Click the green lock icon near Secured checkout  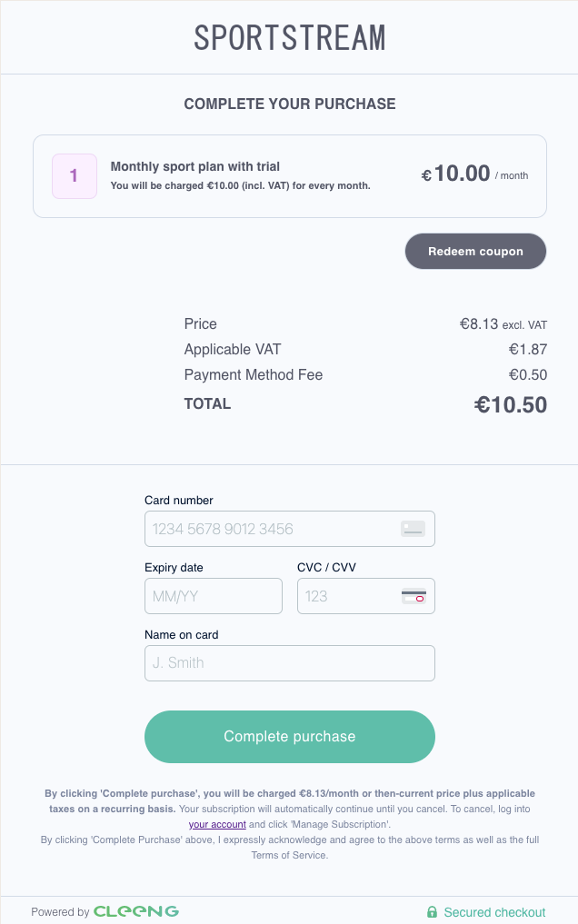(x=432, y=912)
